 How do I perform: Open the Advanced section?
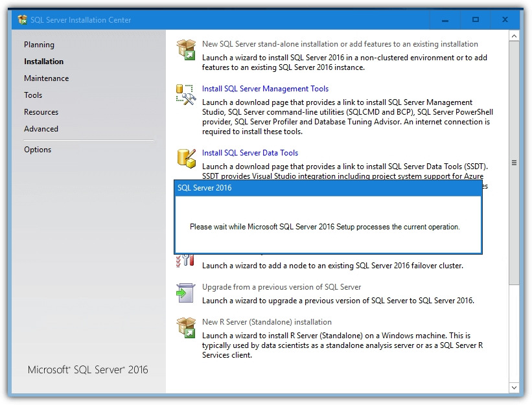[41, 129]
